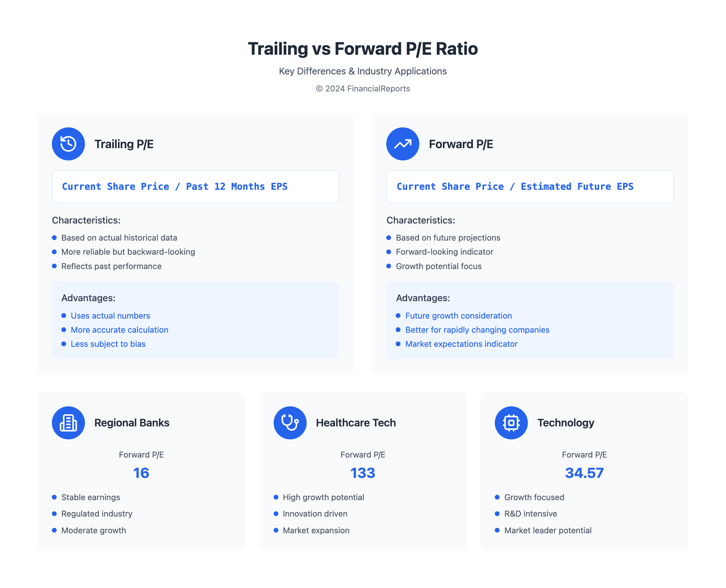Select the Healthcare Tech value 133
Viewport: 726px width, 588px height.
[363, 473]
